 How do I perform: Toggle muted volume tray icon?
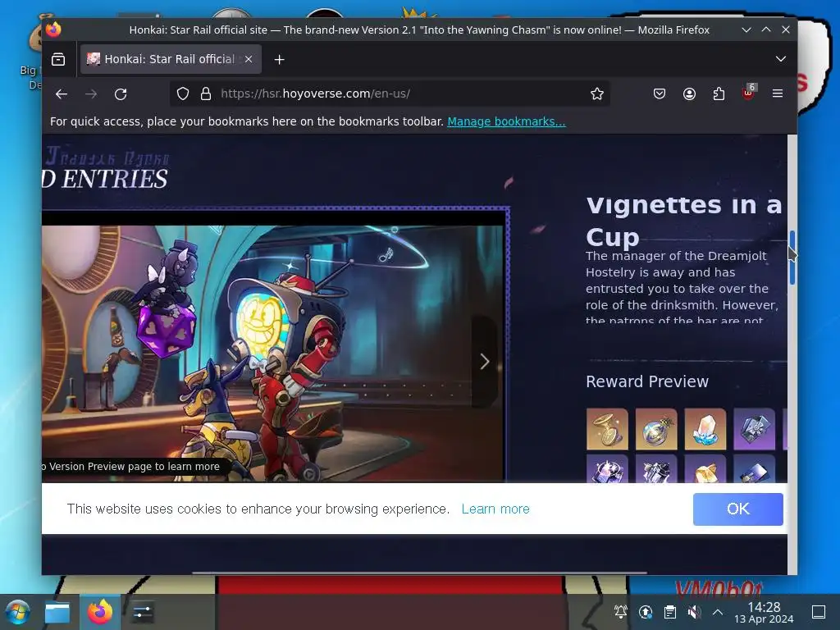694,612
